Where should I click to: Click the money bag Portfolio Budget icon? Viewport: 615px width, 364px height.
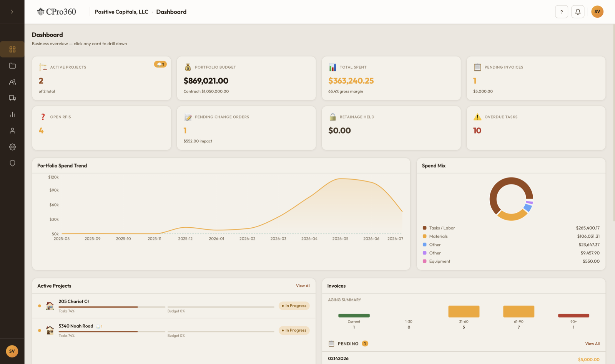coord(188,67)
